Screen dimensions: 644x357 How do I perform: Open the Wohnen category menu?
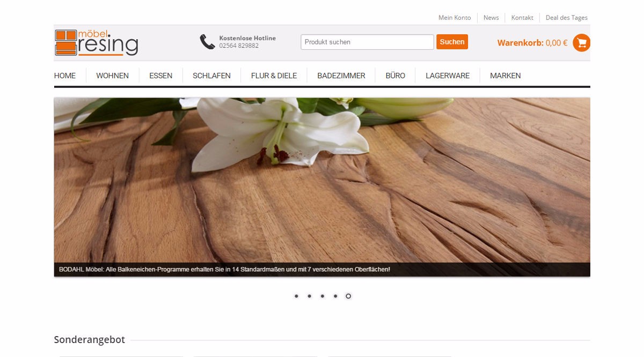pyautogui.click(x=112, y=76)
